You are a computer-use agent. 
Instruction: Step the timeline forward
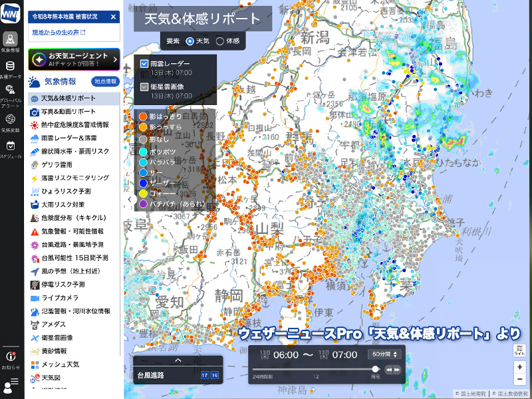(x=397, y=370)
